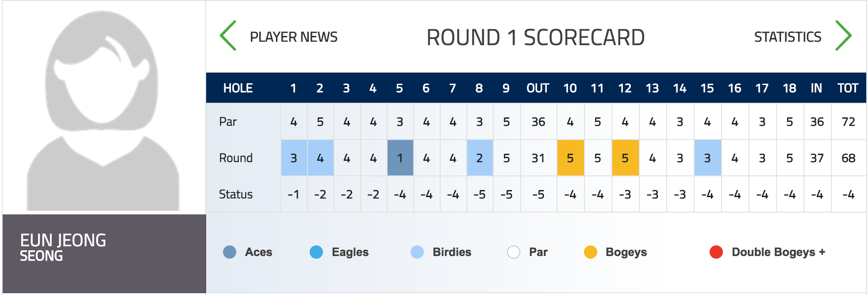The width and height of the screenshot is (868, 295).
Task: Select the birdie score on hole 8
Action: [x=480, y=158]
